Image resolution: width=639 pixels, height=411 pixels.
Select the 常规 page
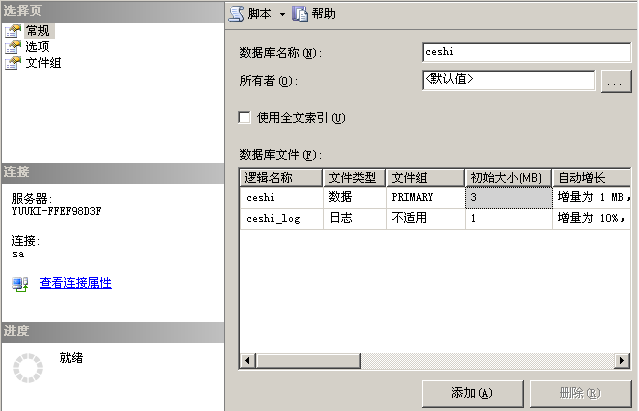click(x=37, y=31)
